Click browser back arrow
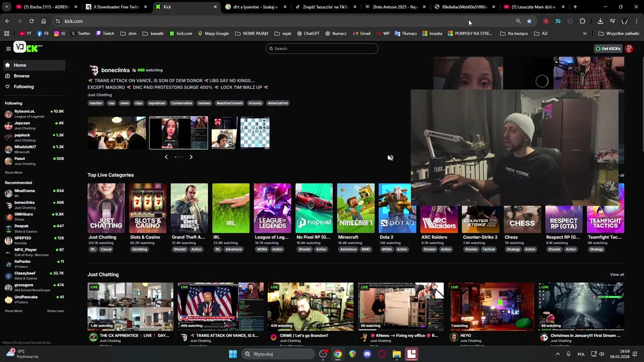The image size is (644, 362). 7,21
